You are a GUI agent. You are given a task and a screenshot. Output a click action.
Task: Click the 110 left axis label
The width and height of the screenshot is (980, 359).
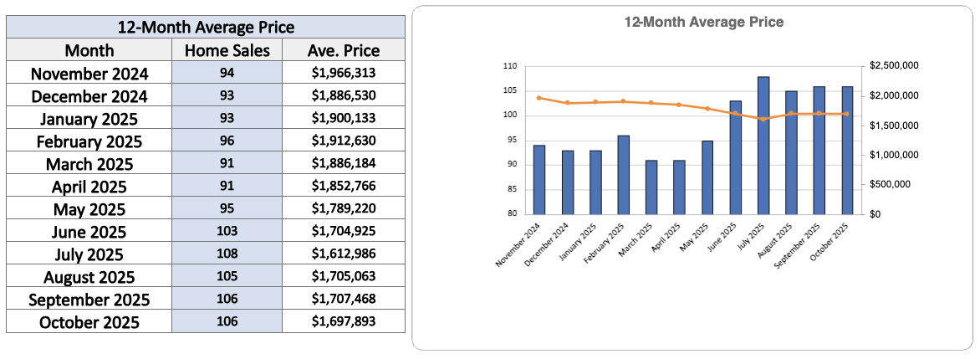pos(510,66)
